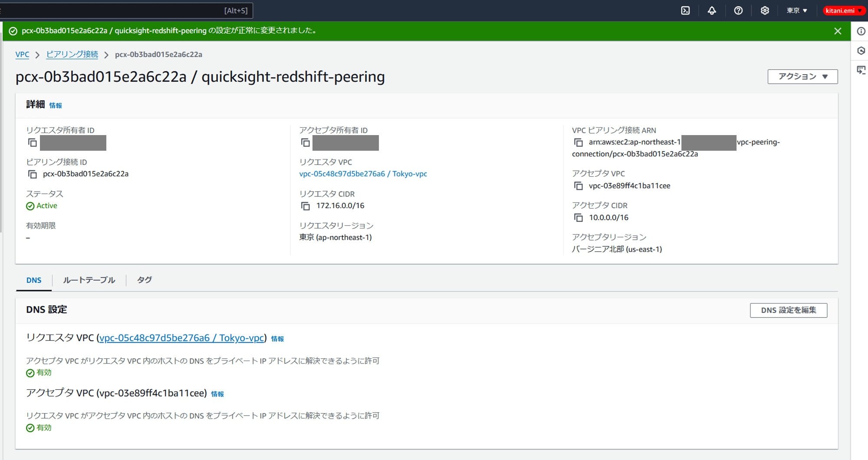
Task: Click the vpc-03e89ff4c1ba11cee value in details
Action: [629, 186]
